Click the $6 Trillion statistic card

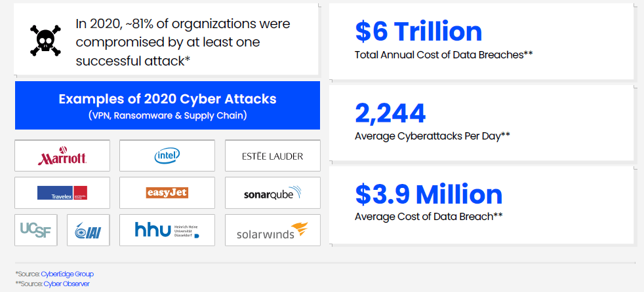click(x=481, y=41)
